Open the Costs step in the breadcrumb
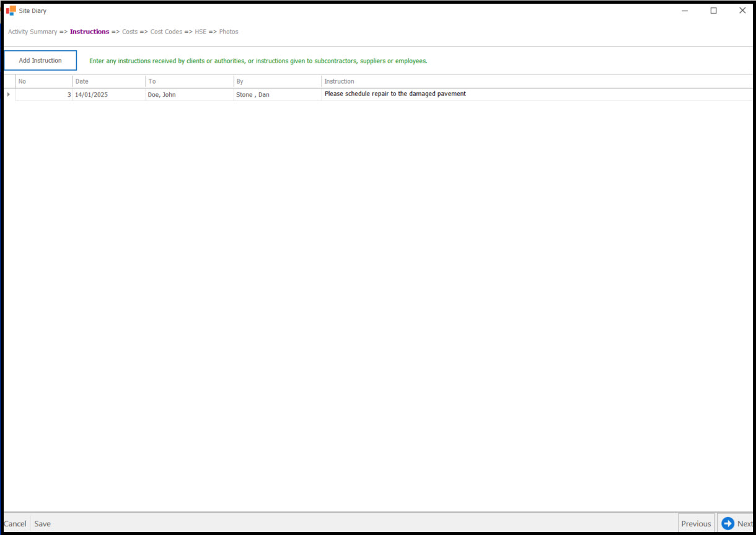This screenshot has width=756, height=535. [x=130, y=32]
